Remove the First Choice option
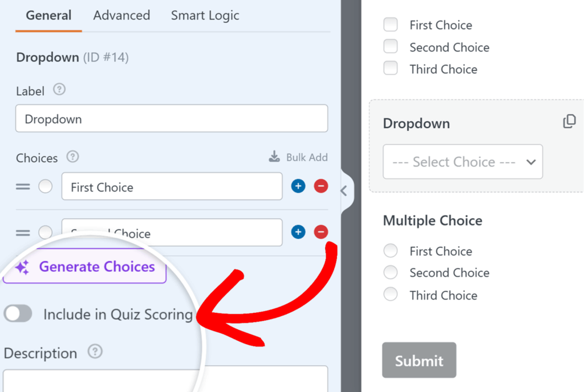The height and width of the screenshot is (392, 584). pos(321,186)
